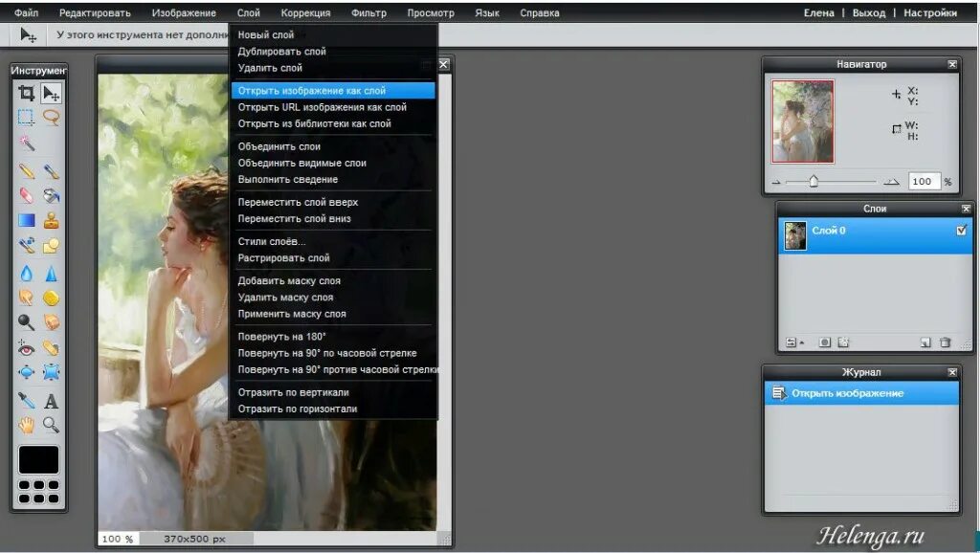Select the Hand pan tool
The width and height of the screenshot is (980, 553).
pos(26,425)
